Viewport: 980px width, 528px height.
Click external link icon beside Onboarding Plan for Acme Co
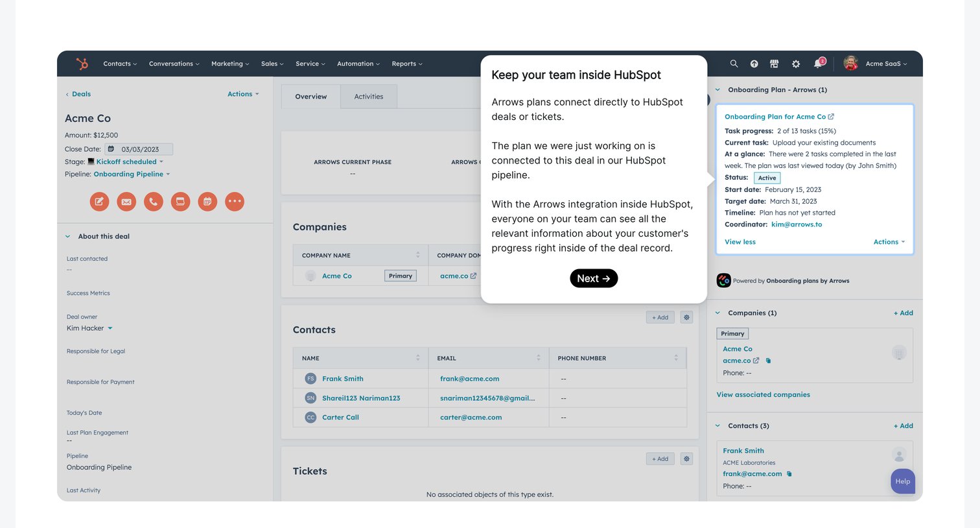[x=831, y=117]
